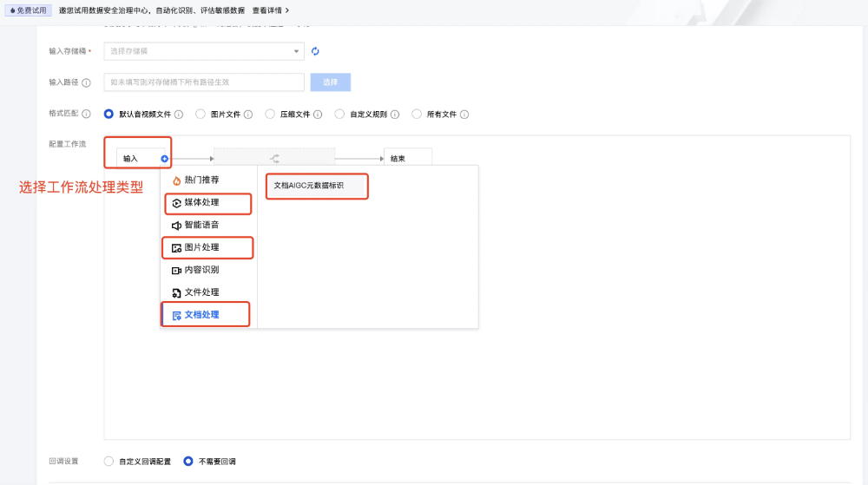Viewport: 868px width, 485px height.
Task: Click the 免费试用 badge
Action: (29, 10)
